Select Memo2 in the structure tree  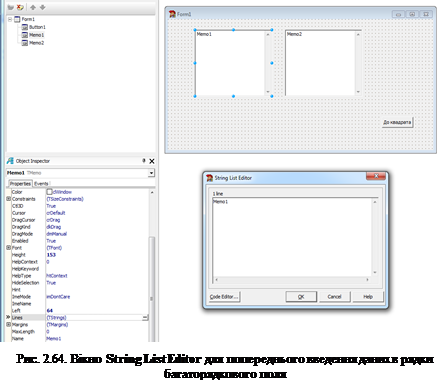tap(36, 43)
